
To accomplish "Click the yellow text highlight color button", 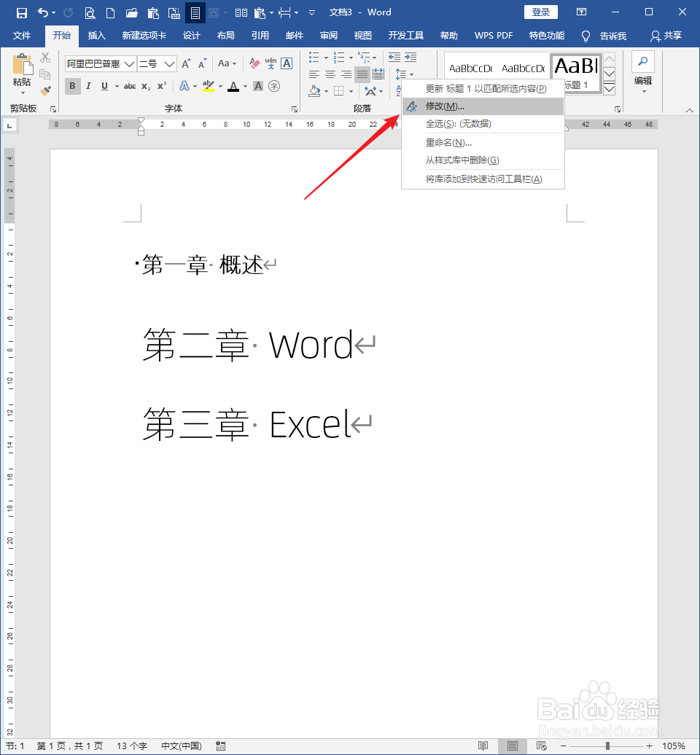I will pos(208,86).
